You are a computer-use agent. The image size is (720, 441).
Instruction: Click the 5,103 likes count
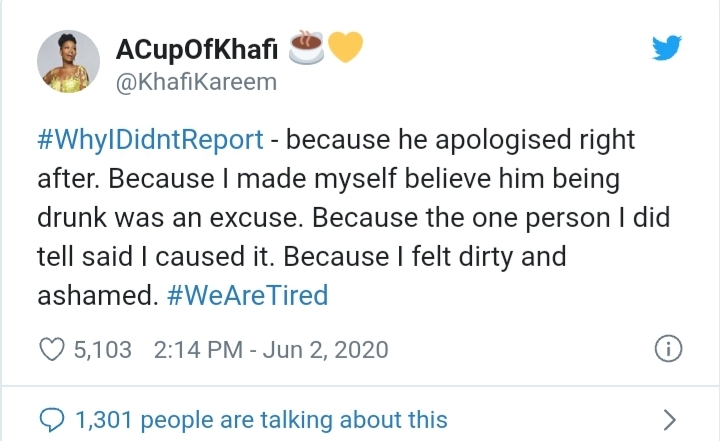point(103,350)
